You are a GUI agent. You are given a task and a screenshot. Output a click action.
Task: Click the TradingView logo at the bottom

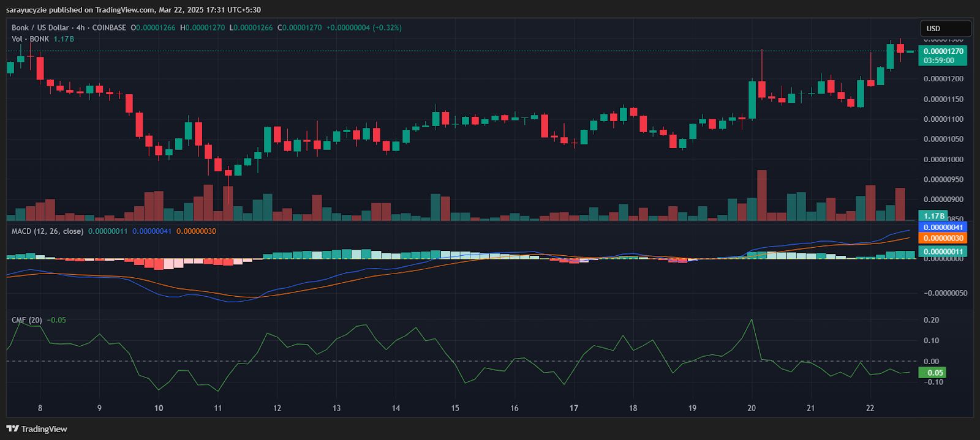37,429
